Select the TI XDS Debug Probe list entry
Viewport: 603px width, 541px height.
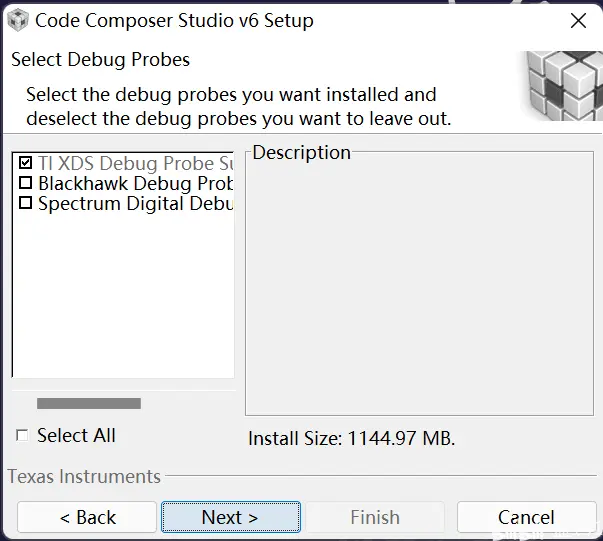tap(136, 163)
